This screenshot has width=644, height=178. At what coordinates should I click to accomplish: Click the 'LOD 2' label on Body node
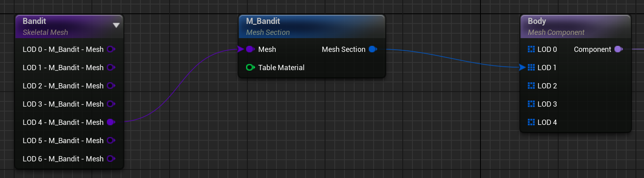(x=547, y=86)
